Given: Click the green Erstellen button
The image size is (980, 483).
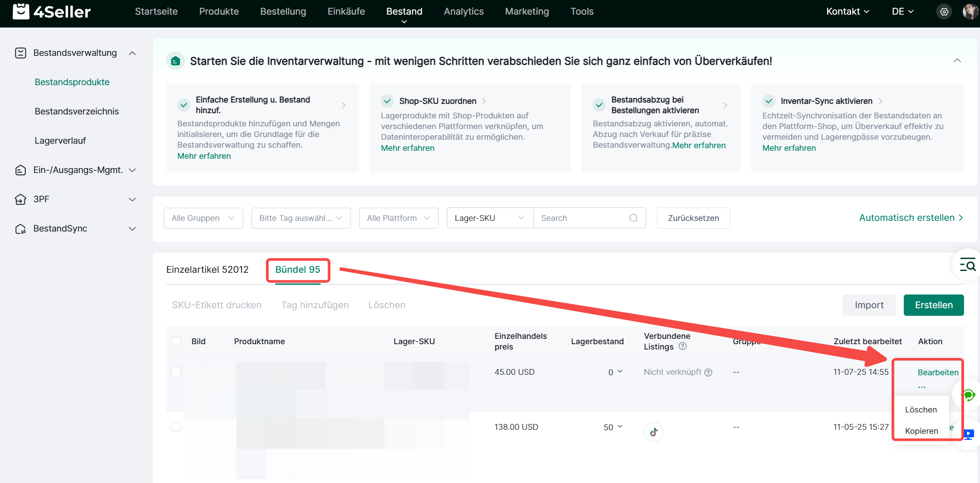Looking at the screenshot, I should (x=933, y=305).
